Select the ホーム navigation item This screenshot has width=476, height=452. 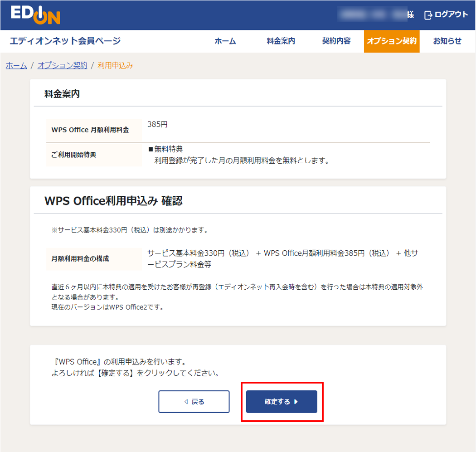click(225, 41)
